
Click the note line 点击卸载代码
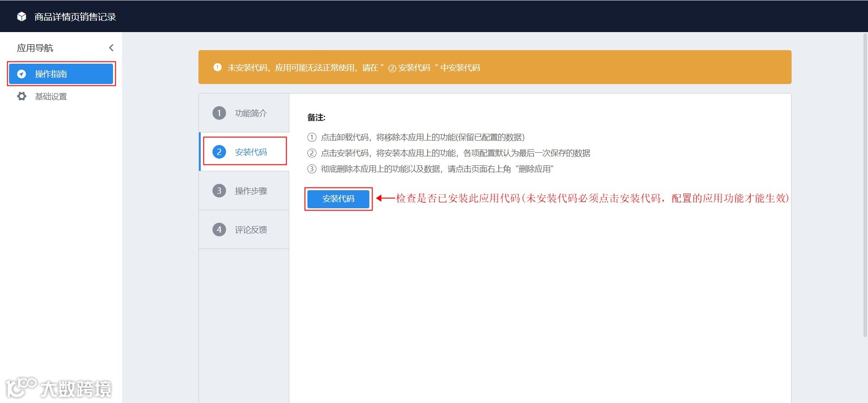pyautogui.click(x=416, y=137)
